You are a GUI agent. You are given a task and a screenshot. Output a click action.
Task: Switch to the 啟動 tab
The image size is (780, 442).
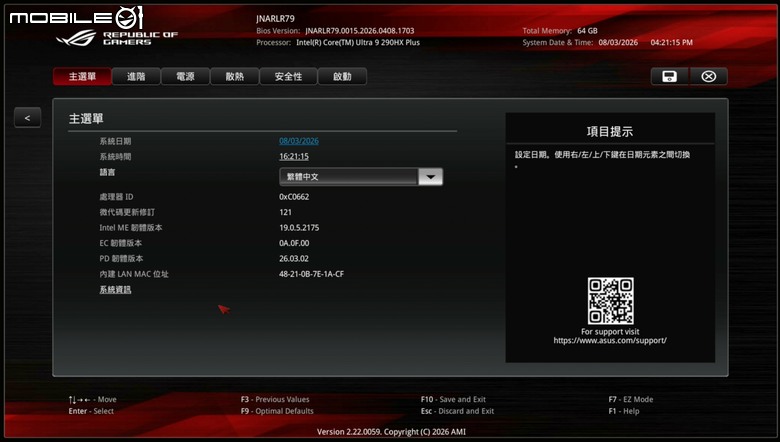[342, 77]
